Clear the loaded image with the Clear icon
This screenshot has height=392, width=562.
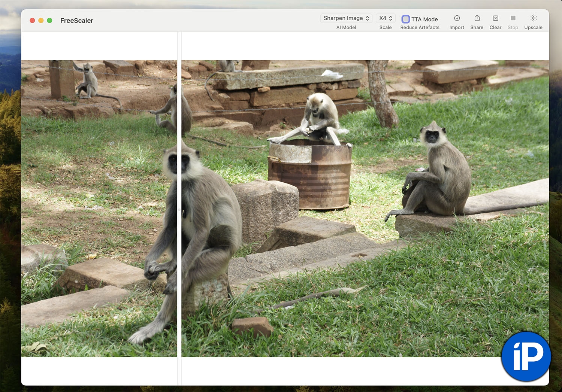click(x=495, y=18)
